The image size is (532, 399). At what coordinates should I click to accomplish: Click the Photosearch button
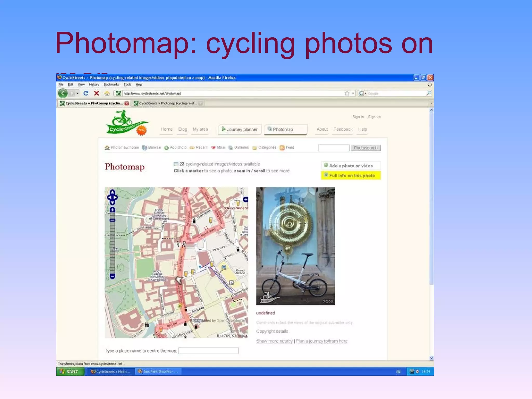click(x=366, y=148)
